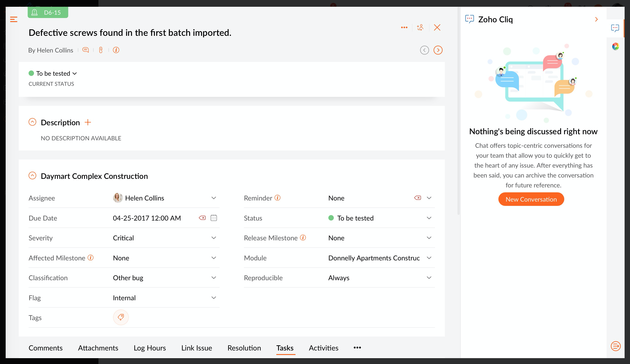The height and width of the screenshot is (364, 630).
Task: Click the comments bubble icon near author
Action: pyautogui.click(x=86, y=50)
